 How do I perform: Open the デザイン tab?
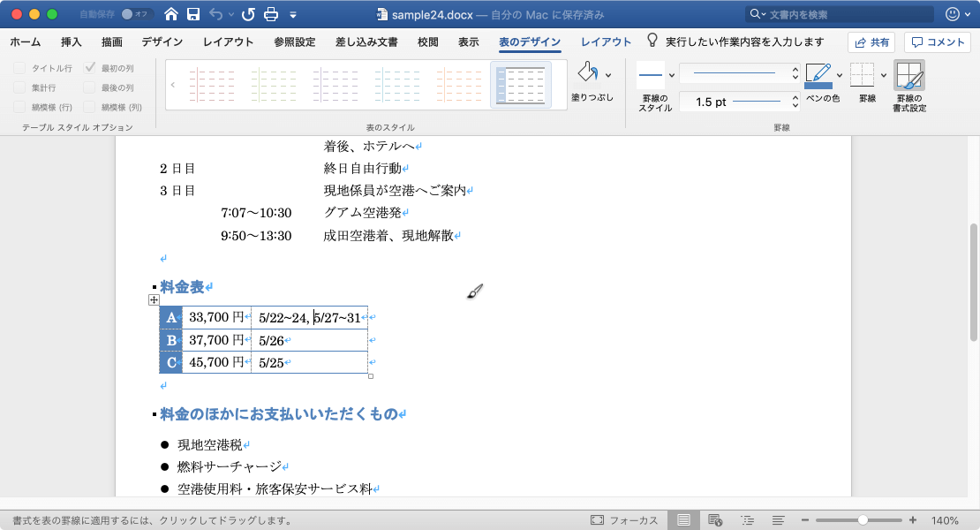162,42
